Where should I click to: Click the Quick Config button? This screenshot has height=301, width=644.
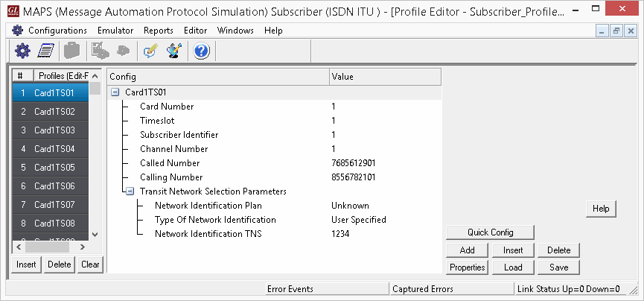click(x=490, y=232)
